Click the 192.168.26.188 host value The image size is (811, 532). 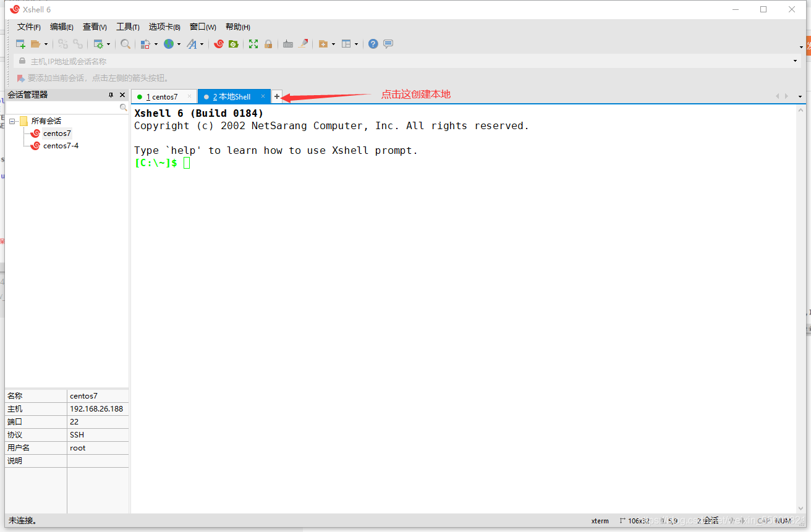point(96,409)
